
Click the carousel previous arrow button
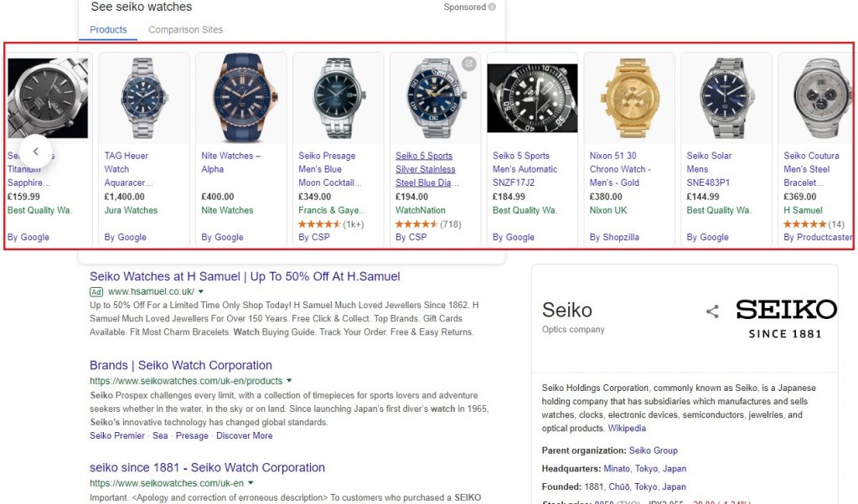(35, 152)
